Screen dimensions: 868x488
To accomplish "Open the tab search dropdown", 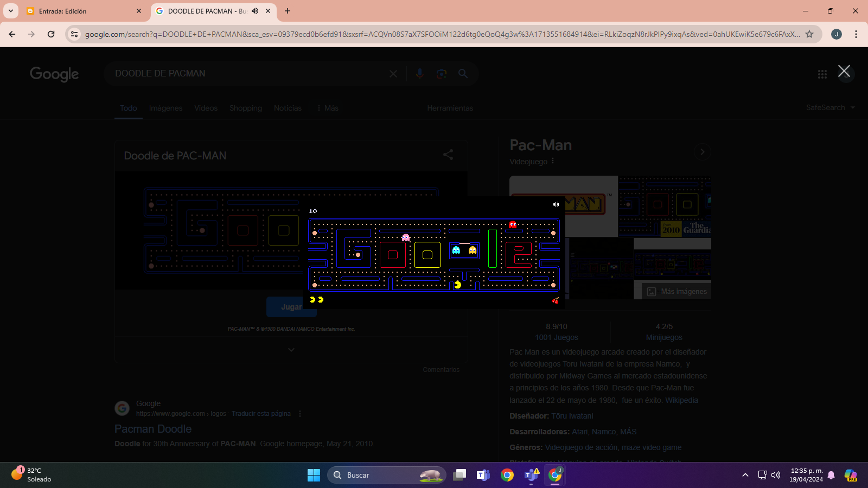I will (x=11, y=11).
